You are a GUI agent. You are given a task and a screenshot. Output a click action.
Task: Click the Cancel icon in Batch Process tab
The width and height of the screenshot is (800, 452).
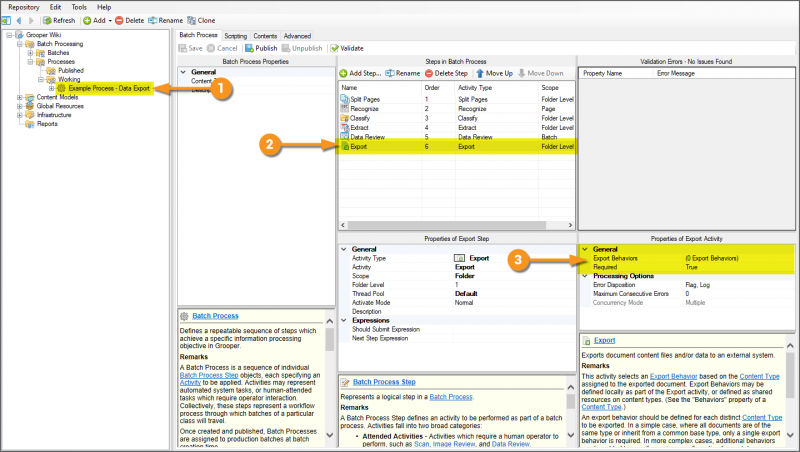coord(211,48)
